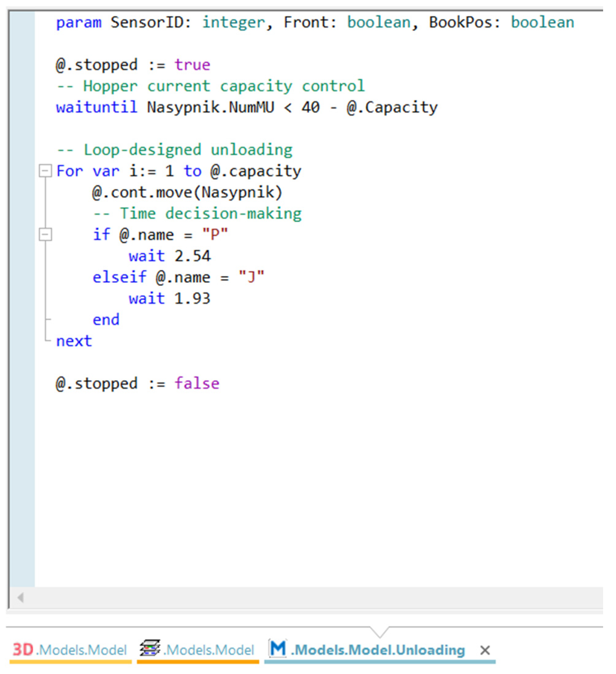This screenshot has height=674, width=616.
Task: Click the 'next' keyword line
Action: (74, 341)
